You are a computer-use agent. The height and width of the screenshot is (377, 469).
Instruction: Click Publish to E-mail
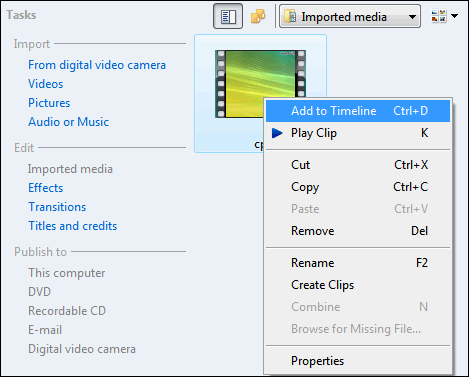tap(45, 330)
